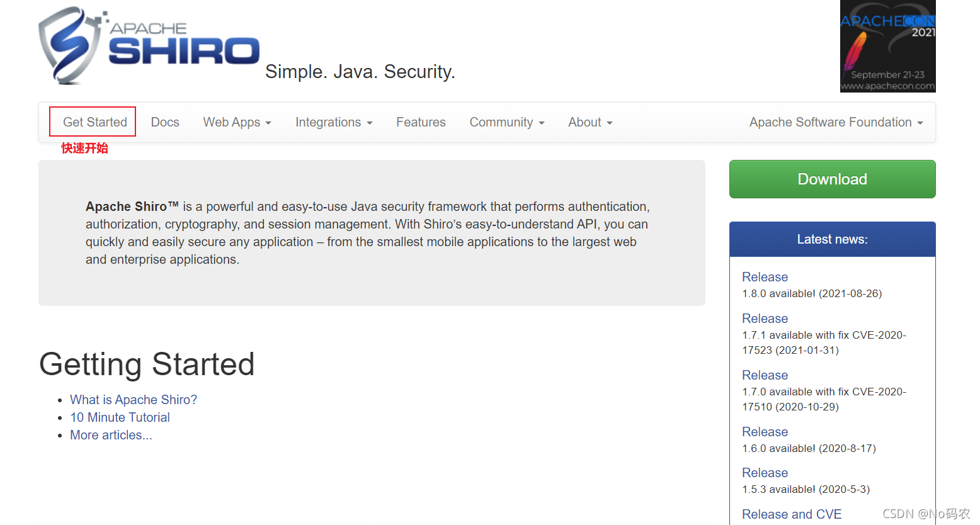Open Release link for 1.6.0
The image size is (980, 525).
pyautogui.click(x=765, y=432)
